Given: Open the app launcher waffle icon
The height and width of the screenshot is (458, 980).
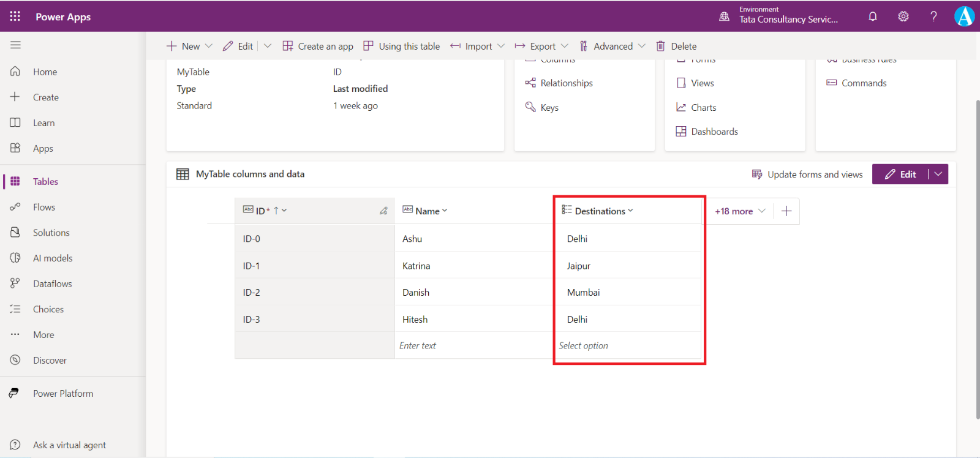Looking at the screenshot, I should [15, 17].
